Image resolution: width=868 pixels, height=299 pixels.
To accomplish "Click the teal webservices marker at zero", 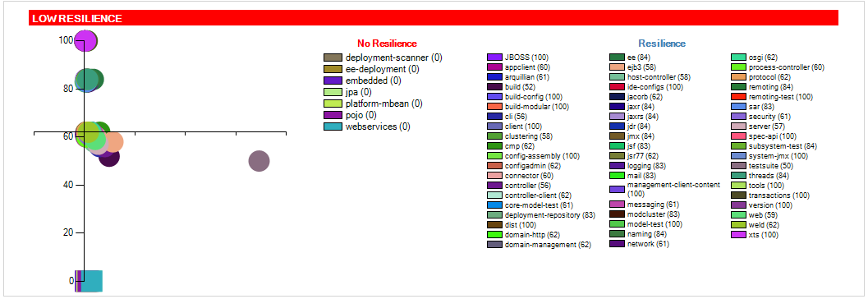I will coord(92,281).
